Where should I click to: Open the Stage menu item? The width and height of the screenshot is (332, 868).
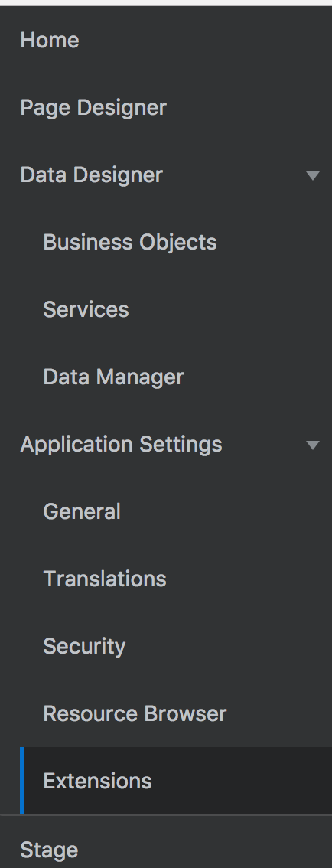tap(49, 850)
